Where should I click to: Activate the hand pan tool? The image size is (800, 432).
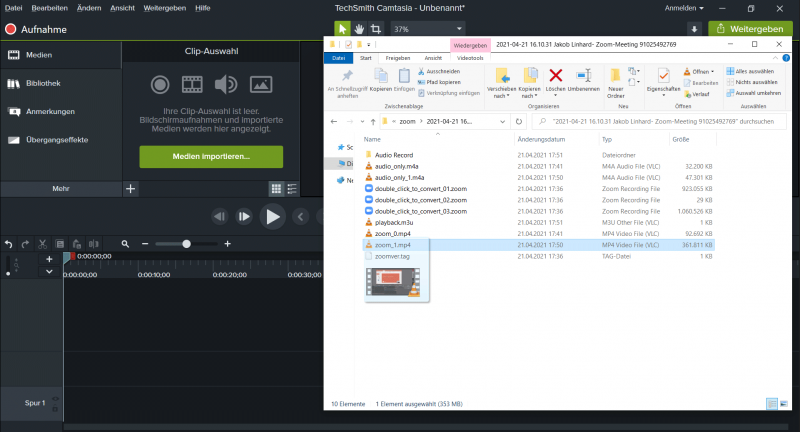point(359,29)
